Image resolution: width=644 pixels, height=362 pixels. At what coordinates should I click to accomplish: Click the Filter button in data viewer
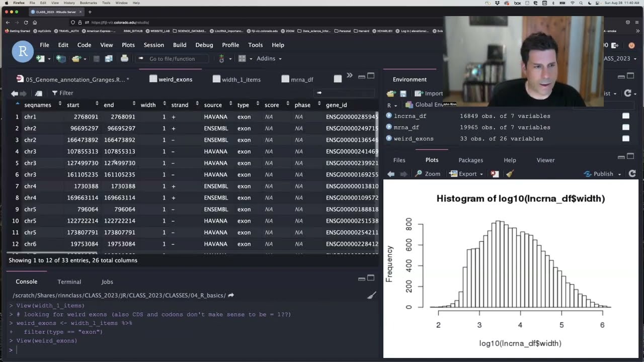(62, 93)
